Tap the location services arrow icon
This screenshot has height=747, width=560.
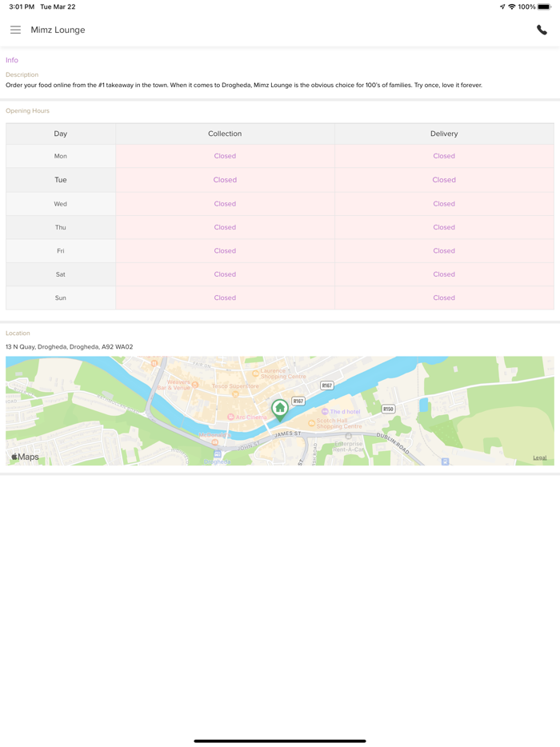(x=502, y=6)
